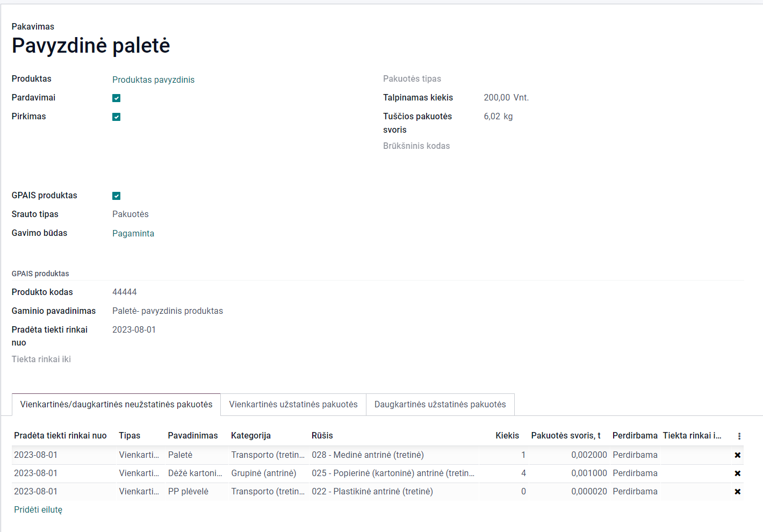
Task: Sort by the Rūšis column header
Action: click(x=322, y=435)
